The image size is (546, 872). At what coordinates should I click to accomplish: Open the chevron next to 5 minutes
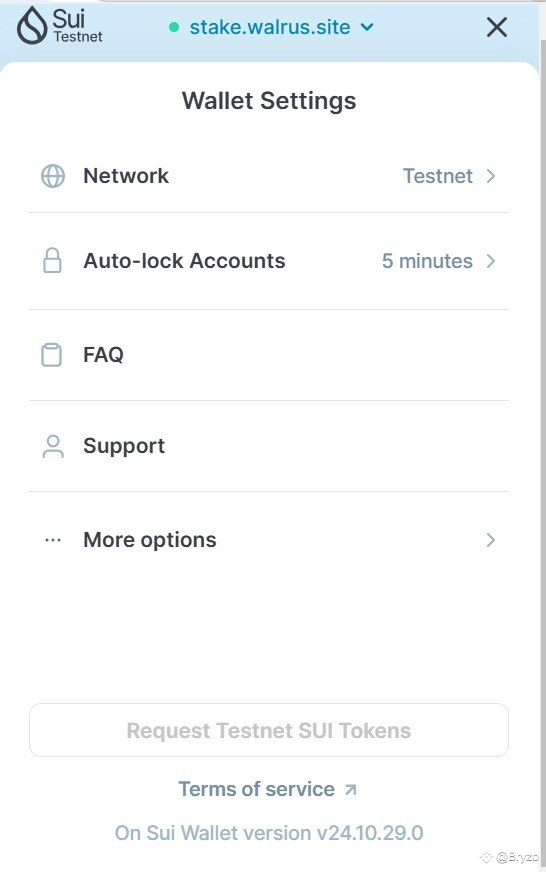(490, 261)
